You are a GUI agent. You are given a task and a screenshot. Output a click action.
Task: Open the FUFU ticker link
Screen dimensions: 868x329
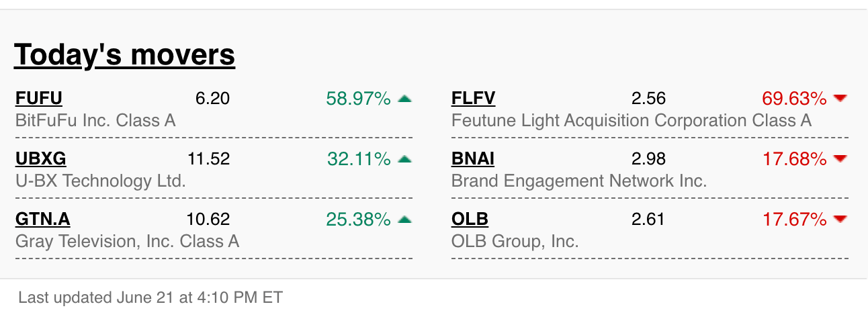38,99
